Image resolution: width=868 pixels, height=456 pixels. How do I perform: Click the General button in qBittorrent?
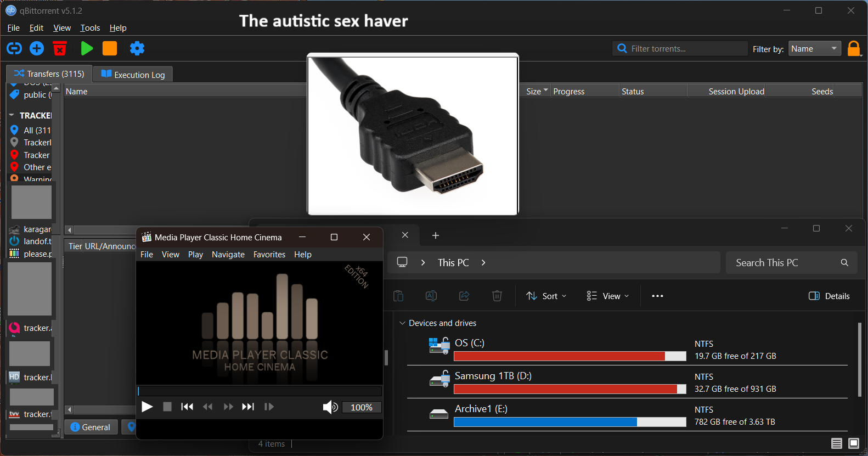[91, 427]
